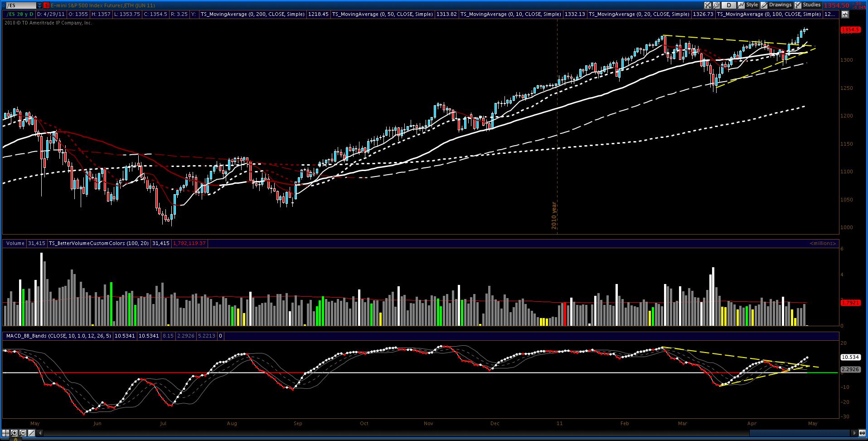
Task: Click the Volume study label
Action: click(15, 244)
